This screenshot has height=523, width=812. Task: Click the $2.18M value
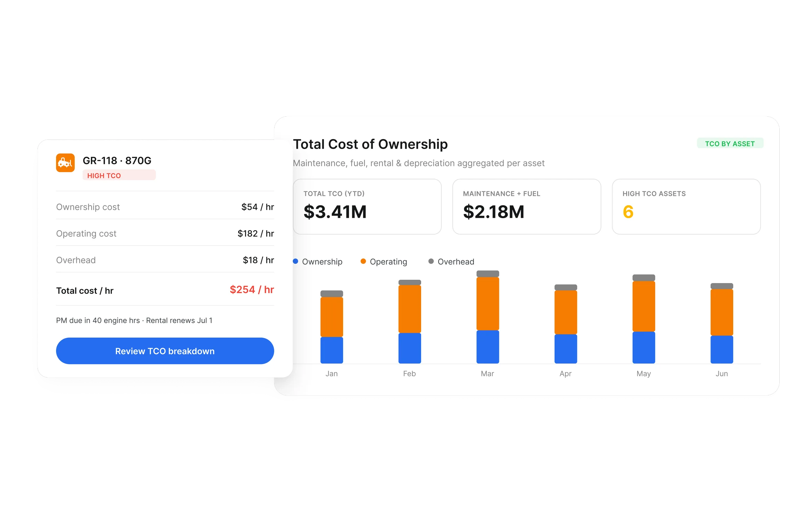(494, 212)
